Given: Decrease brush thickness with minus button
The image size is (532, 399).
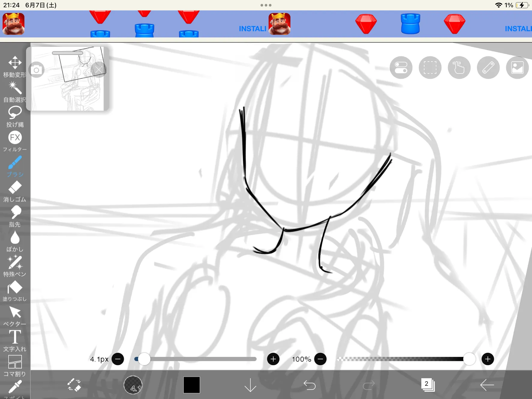Looking at the screenshot, I should click(x=118, y=359).
